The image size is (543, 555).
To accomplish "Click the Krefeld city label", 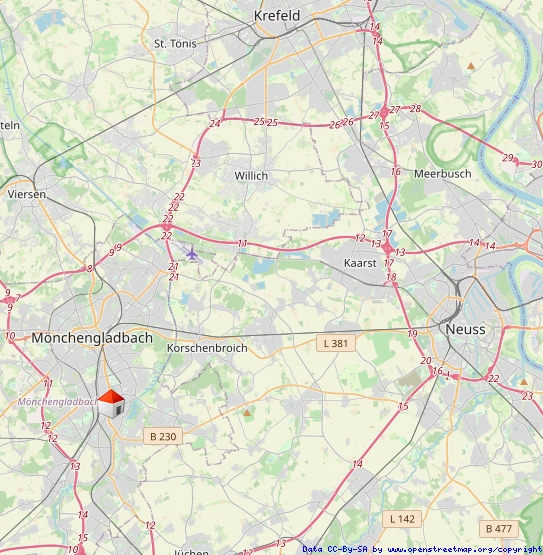I will click(277, 16).
